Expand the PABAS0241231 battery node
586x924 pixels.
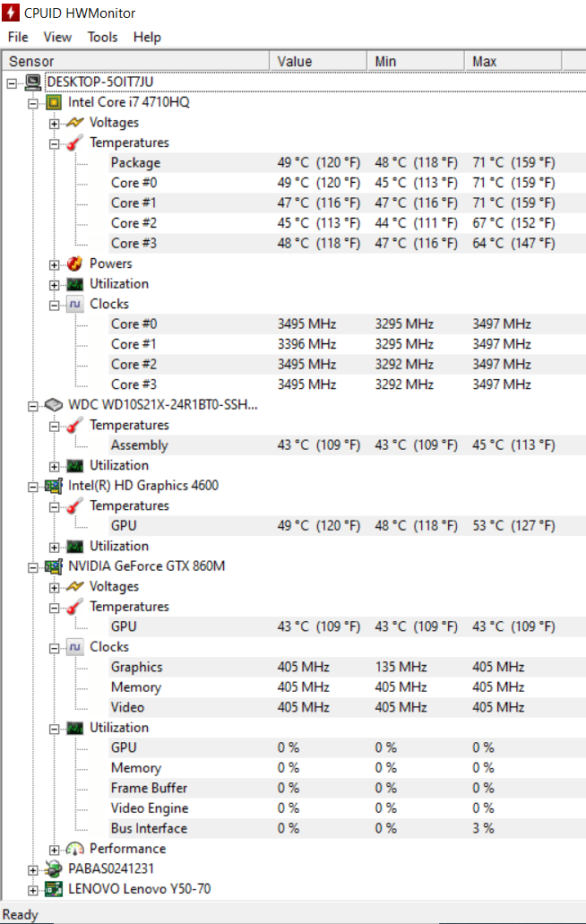click(x=33, y=870)
